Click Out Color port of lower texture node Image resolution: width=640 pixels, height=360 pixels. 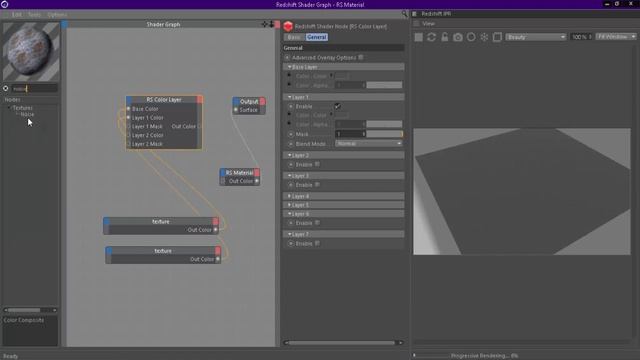pos(218,259)
